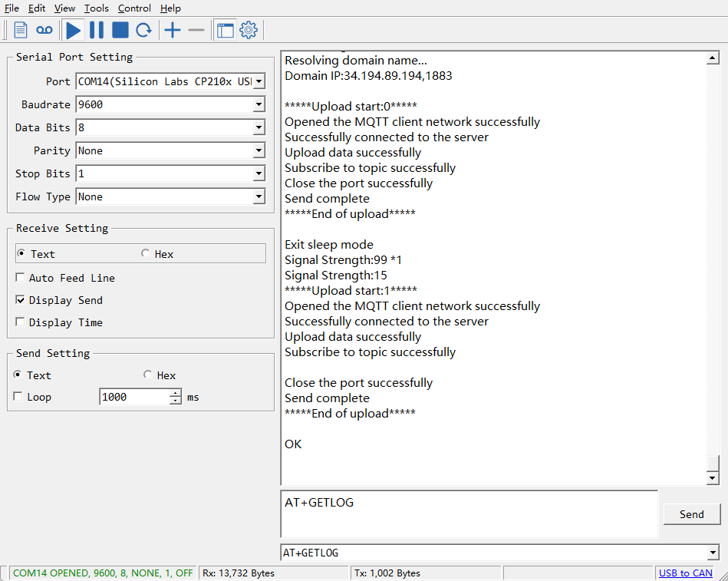Click the Domain IP:34.194.89.194,1883 line
Viewport: 728px width, 581px height.
pos(368,76)
